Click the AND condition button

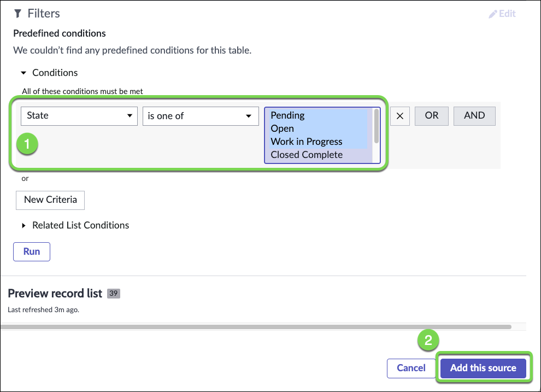pos(474,116)
